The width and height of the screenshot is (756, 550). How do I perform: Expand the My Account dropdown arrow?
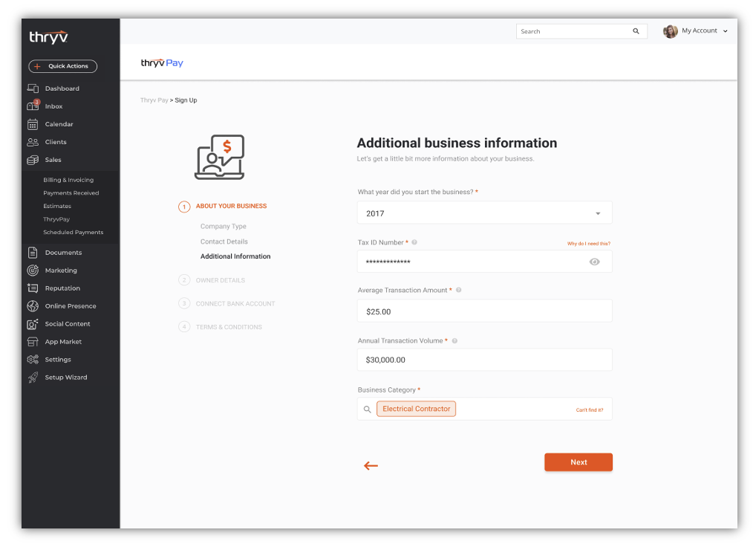pyautogui.click(x=725, y=31)
